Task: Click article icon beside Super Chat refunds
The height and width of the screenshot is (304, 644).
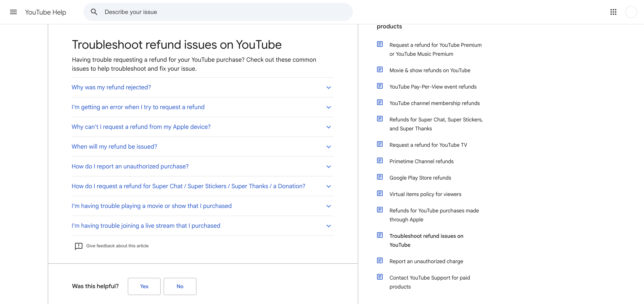Action: [x=380, y=119]
